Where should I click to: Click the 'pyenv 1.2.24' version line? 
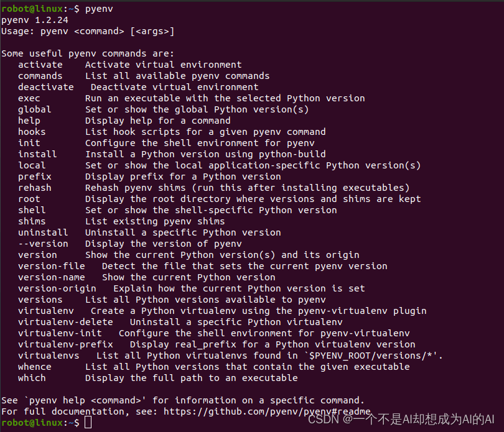pyautogui.click(x=35, y=20)
